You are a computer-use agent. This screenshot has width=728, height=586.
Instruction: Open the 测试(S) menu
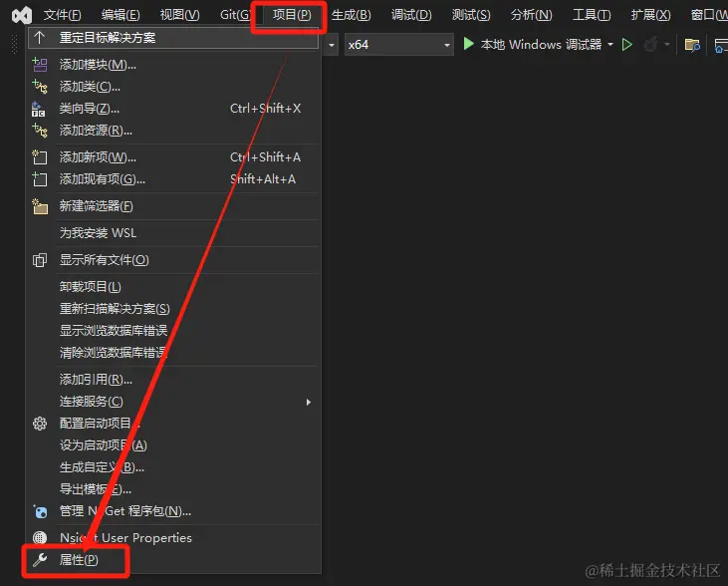(471, 15)
